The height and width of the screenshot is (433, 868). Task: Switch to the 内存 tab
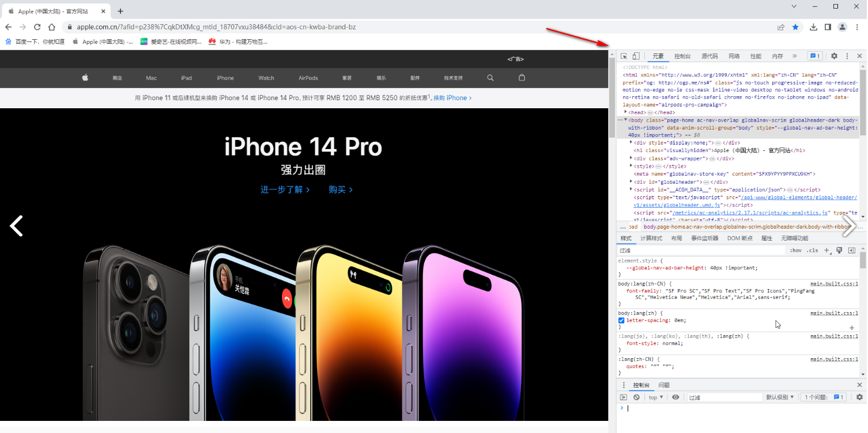pos(778,56)
